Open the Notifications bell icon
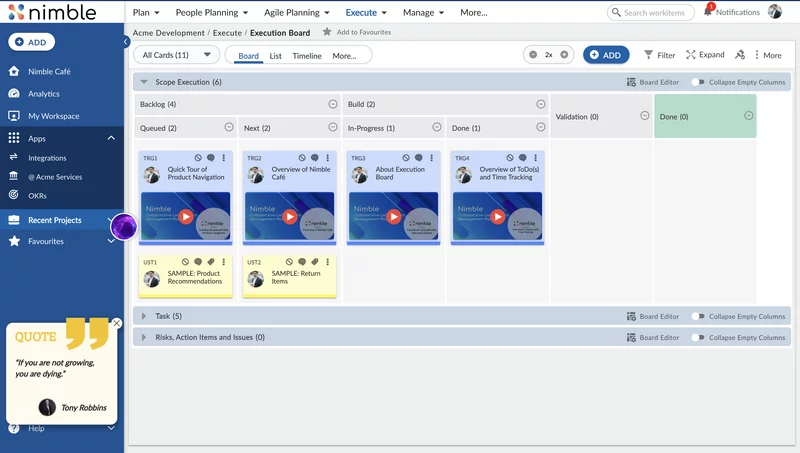800x453 pixels. pos(709,12)
